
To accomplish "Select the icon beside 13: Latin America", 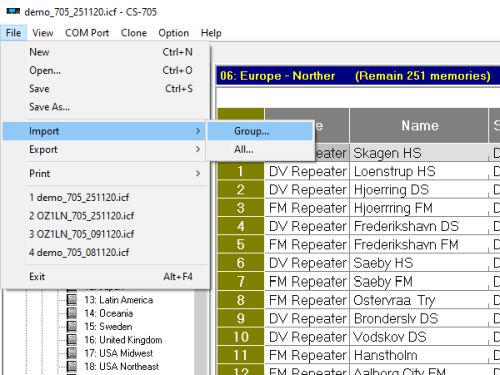I will [x=71, y=300].
